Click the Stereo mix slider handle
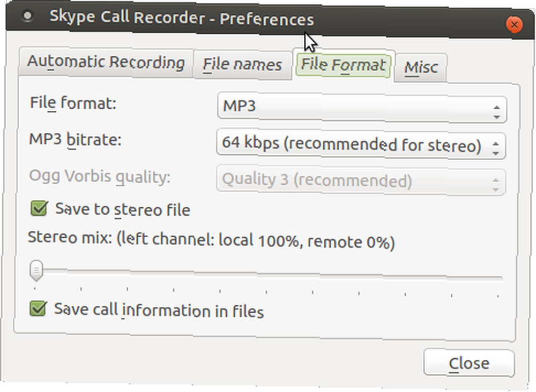The image size is (536, 392). (36, 270)
